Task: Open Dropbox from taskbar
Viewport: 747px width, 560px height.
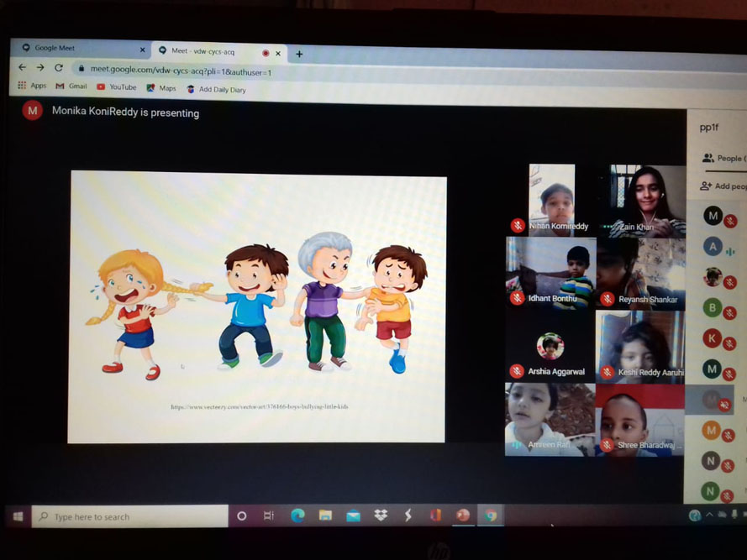Action: (x=381, y=516)
